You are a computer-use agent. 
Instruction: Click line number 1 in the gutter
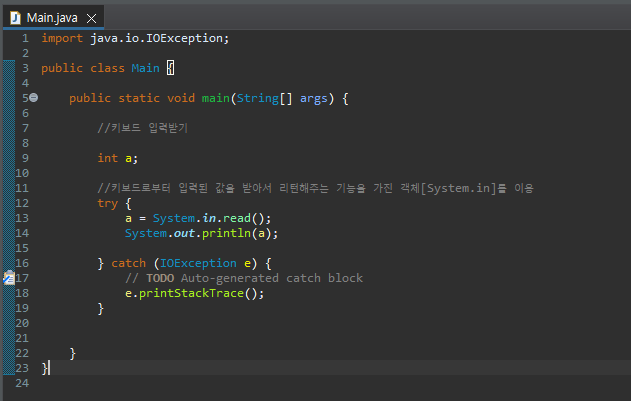click(25, 38)
